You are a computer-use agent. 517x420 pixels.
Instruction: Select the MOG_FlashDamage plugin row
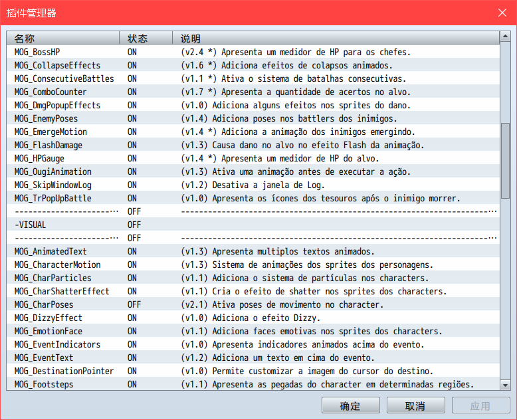253,145
